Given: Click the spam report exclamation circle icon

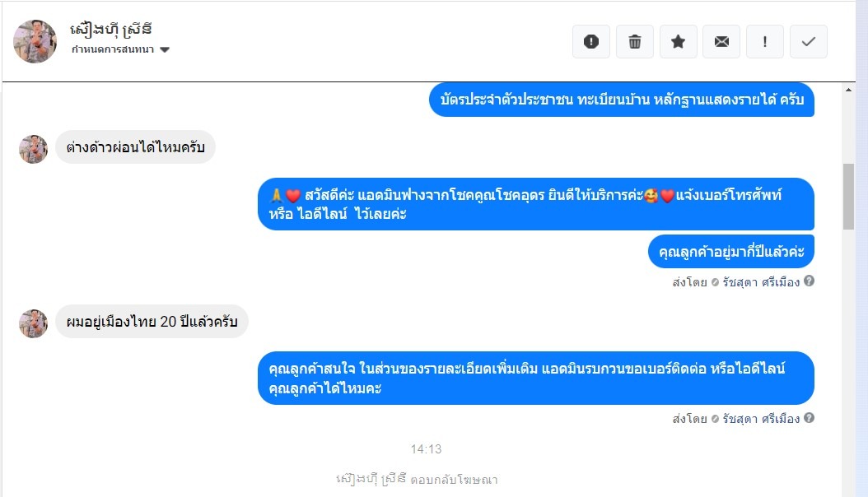Looking at the screenshot, I should pyautogui.click(x=590, y=41).
